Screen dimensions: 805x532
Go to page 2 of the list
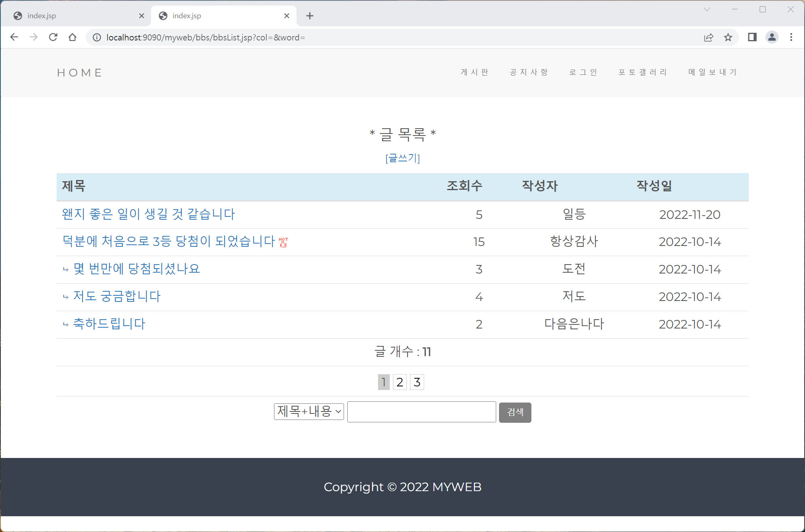coord(399,382)
